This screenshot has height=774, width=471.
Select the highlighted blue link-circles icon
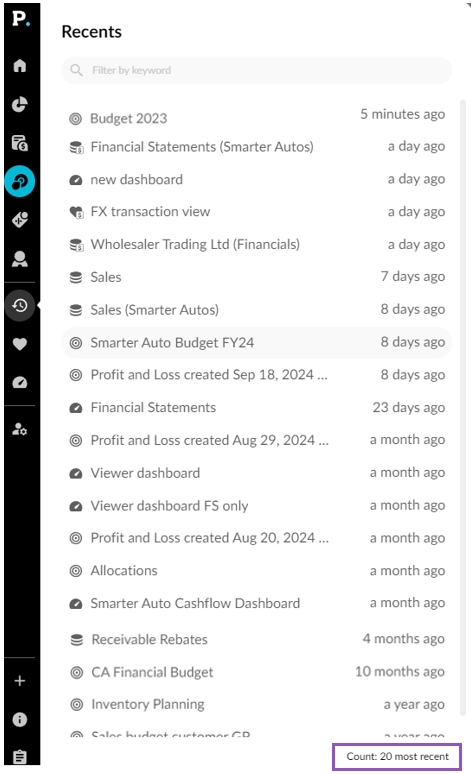20,181
